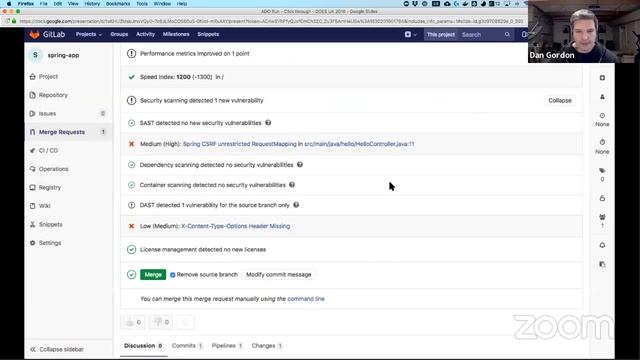This screenshot has width=640, height=360.
Task: Open the Bookmarks menu in macOS menu bar
Action: pyautogui.click(x=118, y=4)
